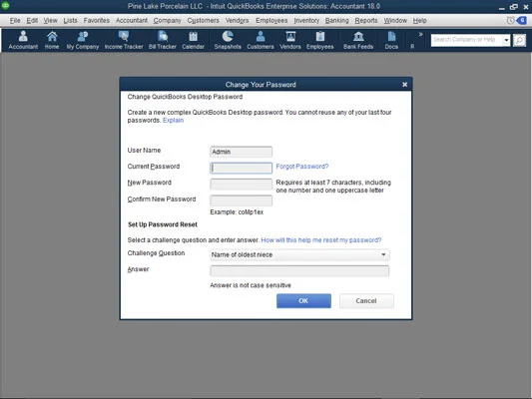Open the Employees menu
Image resolution: width=532 pixels, height=399 pixels.
(271, 21)
